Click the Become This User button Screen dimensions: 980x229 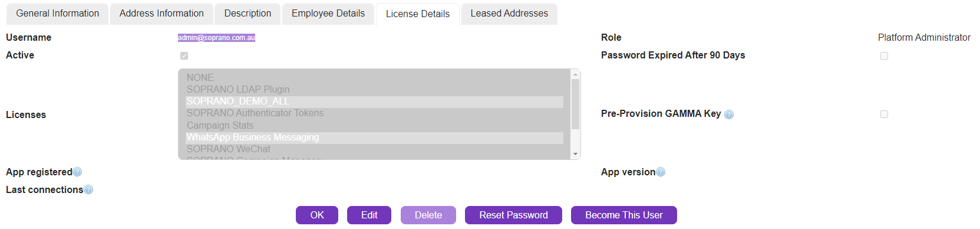624,215
